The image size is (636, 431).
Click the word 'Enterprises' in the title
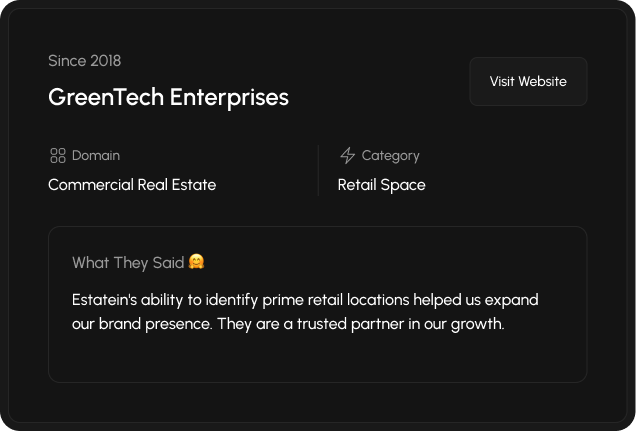[x=229, y=97]
